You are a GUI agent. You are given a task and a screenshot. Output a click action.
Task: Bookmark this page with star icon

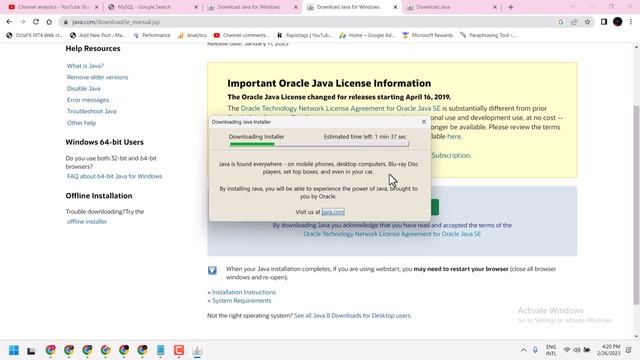pos(587,22)
